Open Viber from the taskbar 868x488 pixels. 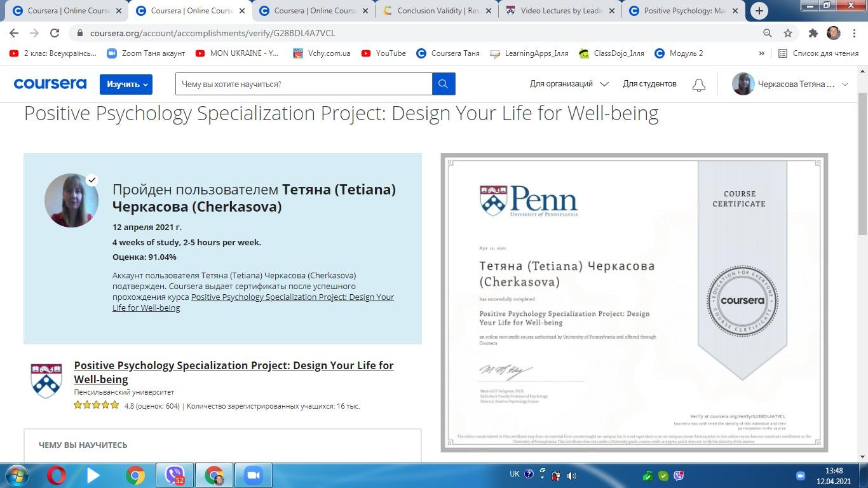[x=175, y=475]
